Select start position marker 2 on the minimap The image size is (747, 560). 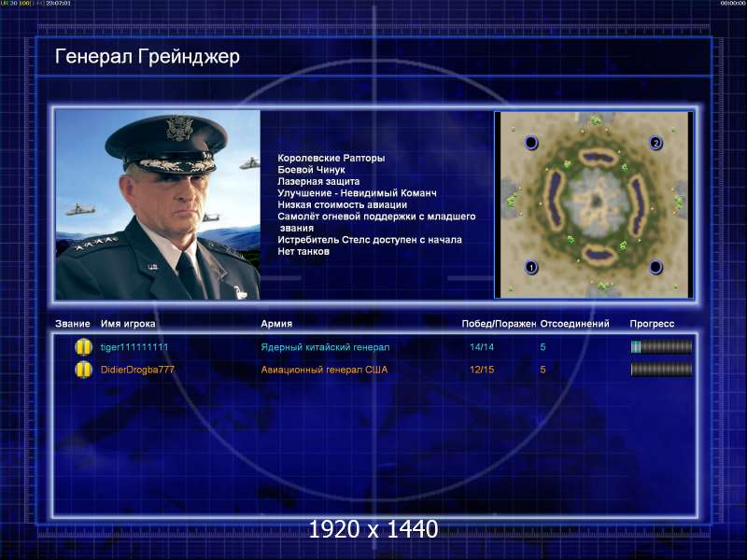point(656,143)
